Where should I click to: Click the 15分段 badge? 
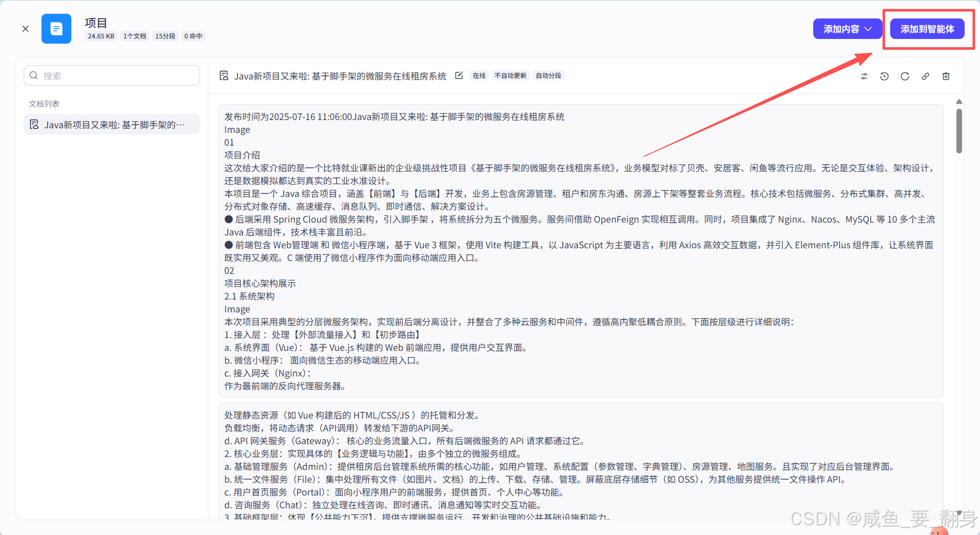click(165, 36)
